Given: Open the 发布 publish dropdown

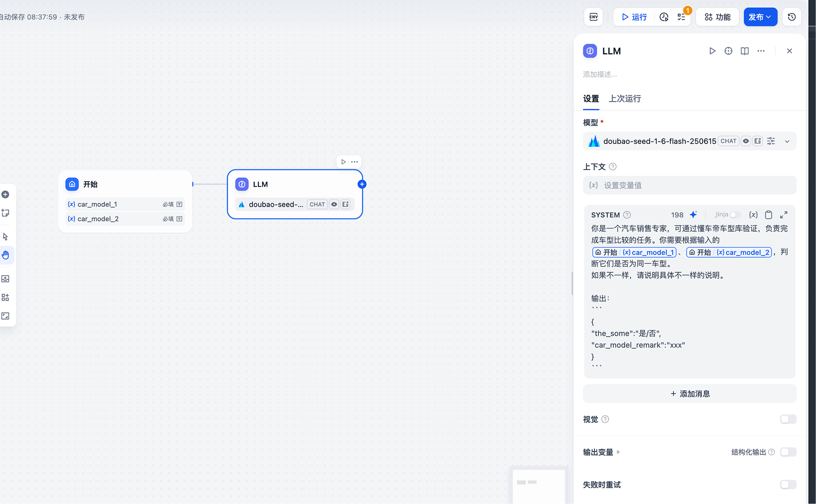Looking at the screenshot, I should coord(760,17).
